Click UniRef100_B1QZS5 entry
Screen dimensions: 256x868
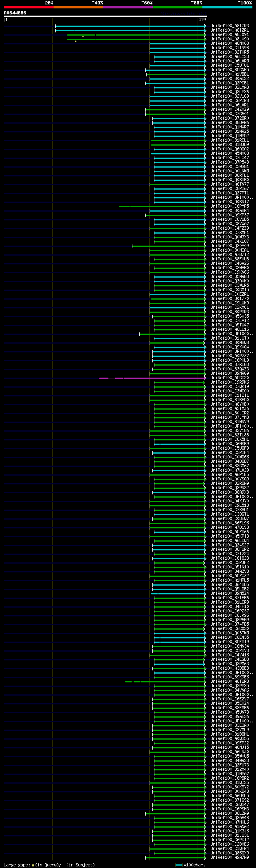(x=230, y=782)
